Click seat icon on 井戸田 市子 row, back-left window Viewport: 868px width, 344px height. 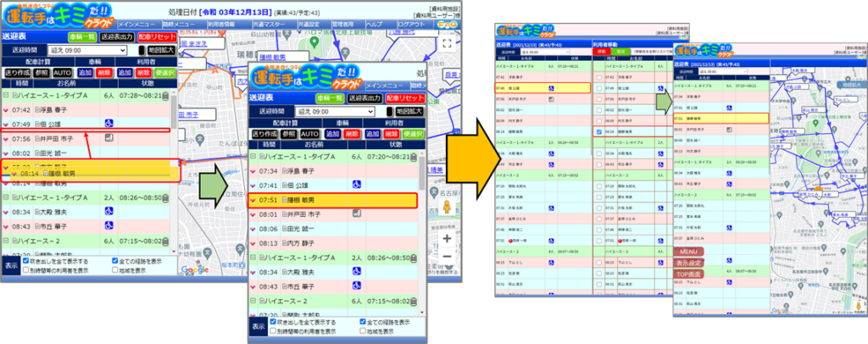[x=108, y=137]
